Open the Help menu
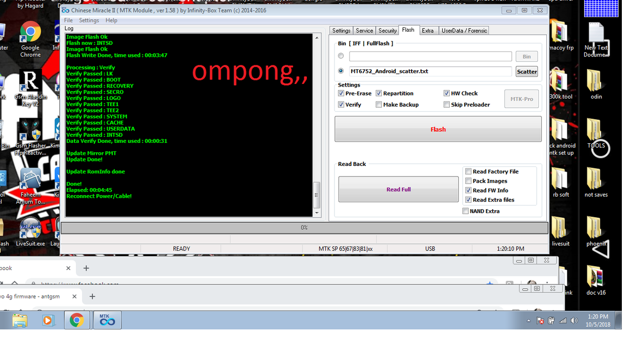This screenshot has height=362, width=644. (x=111, y=21)
